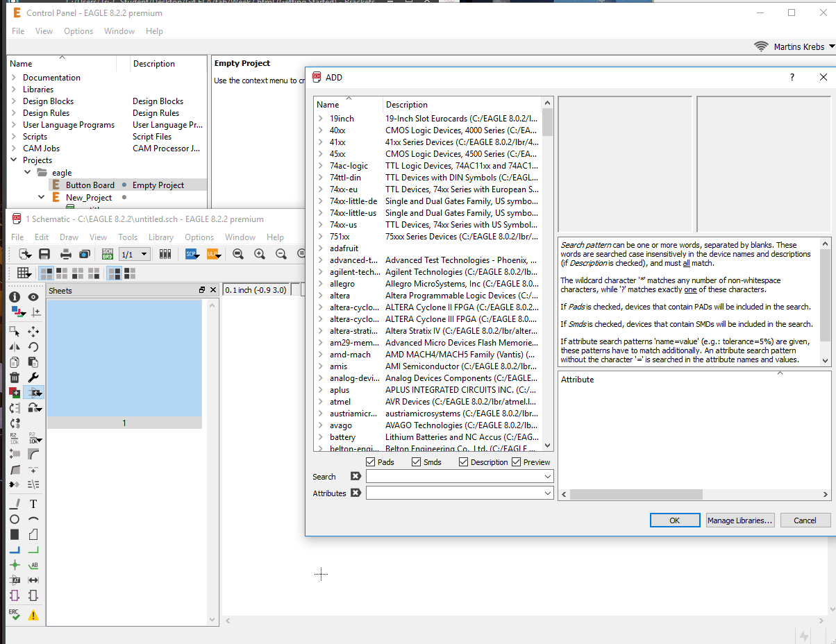The height and width of the screenshot is (644, 836).
Task: Toggle the Pads checkbox
Action: 370,462
